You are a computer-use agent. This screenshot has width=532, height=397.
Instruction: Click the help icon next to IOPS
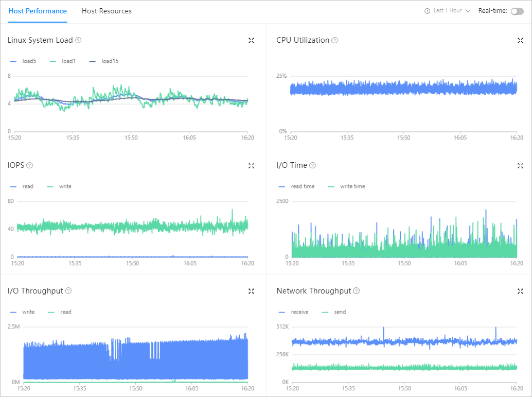(x=29, y=165)
